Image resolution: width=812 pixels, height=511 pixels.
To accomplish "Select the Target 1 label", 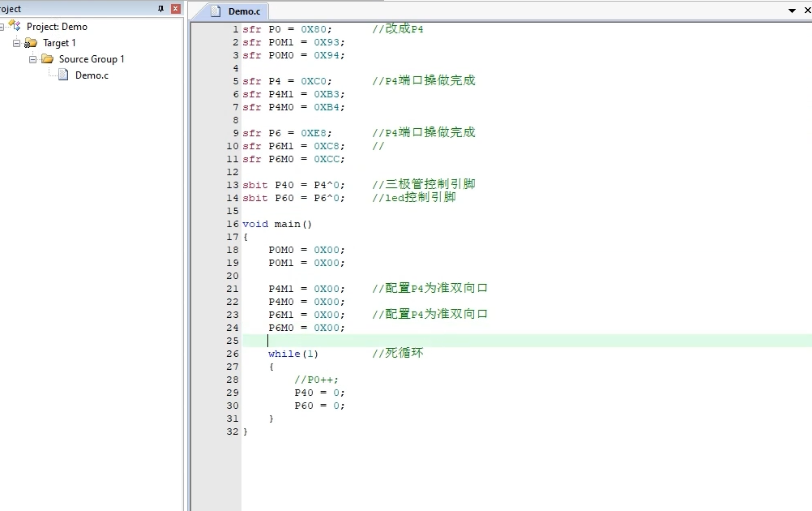I will pyautogui.click(x=59, y=43).
